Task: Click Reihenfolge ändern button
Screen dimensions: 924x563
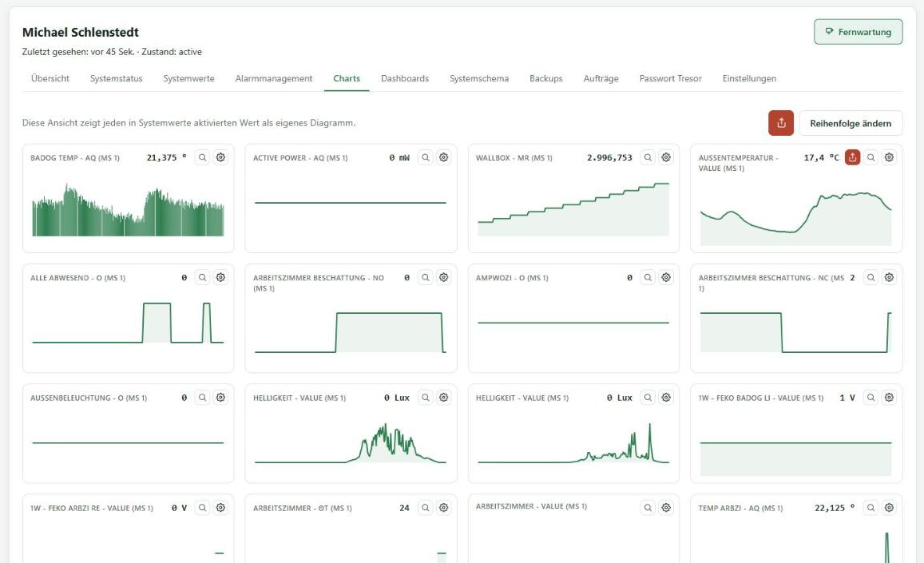Action: pyautogui.click(x=851, y=123)
